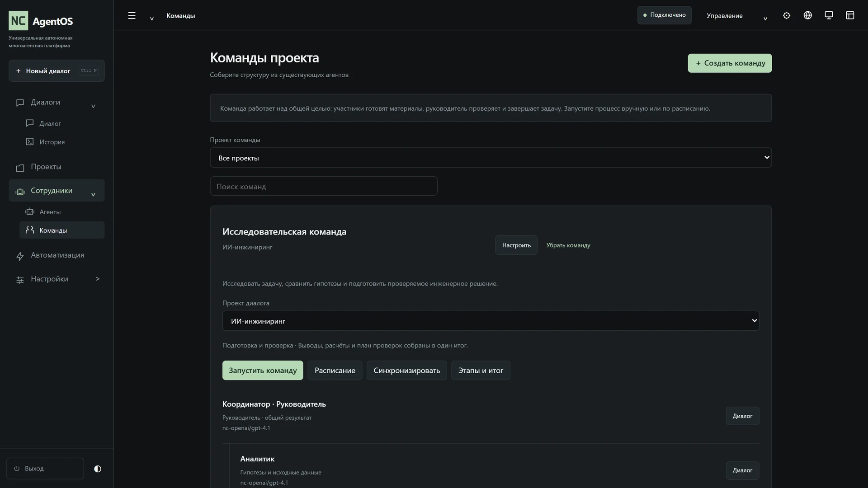Select Команды sidebar item
Image resolution: width=868 pixels, height=488 pixels.
(x=62, y=230)
